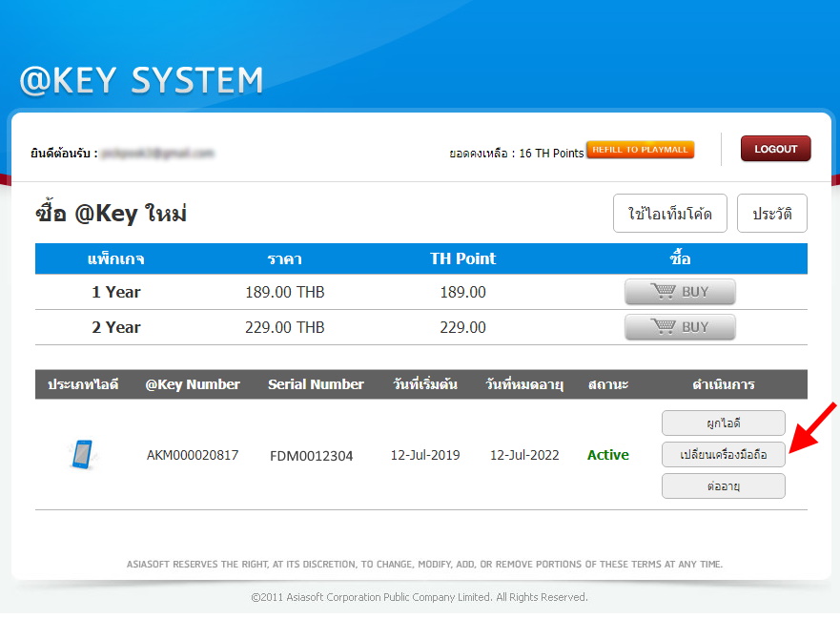Click the เปลี่ยนเครื่องมือถือ change phone button
This screenshot has height=619, width=840.
723,455
